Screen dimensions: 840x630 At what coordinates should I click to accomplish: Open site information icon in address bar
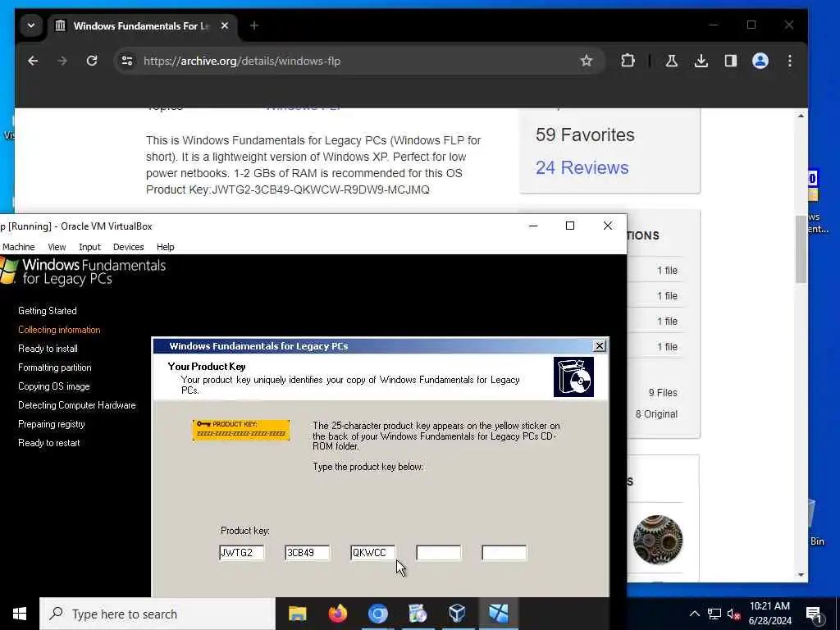(127, 61)
